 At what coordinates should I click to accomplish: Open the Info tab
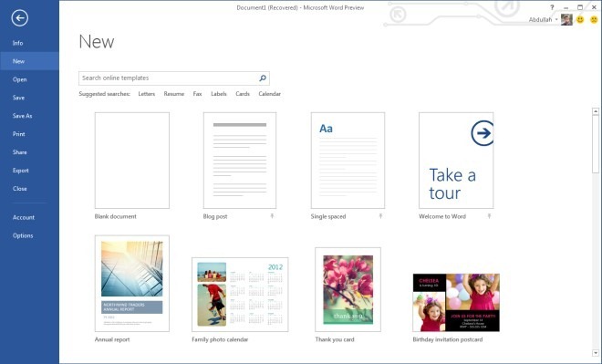click(x=17, y=43)
